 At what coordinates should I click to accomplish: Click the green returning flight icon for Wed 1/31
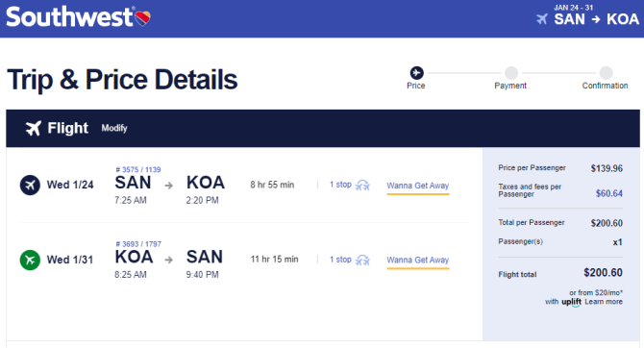[30, 260]
